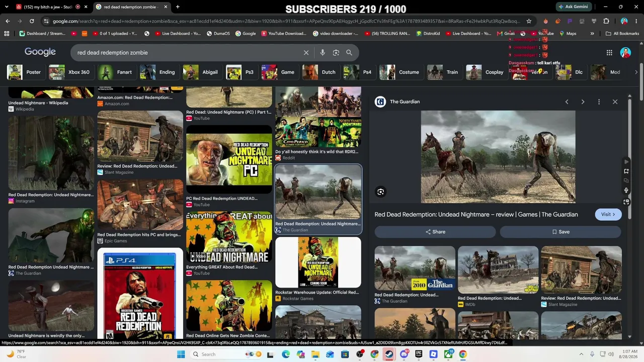The image size is (644, 362).
Task: Start a voice search with the microphone
Action: tap(323, 52)
